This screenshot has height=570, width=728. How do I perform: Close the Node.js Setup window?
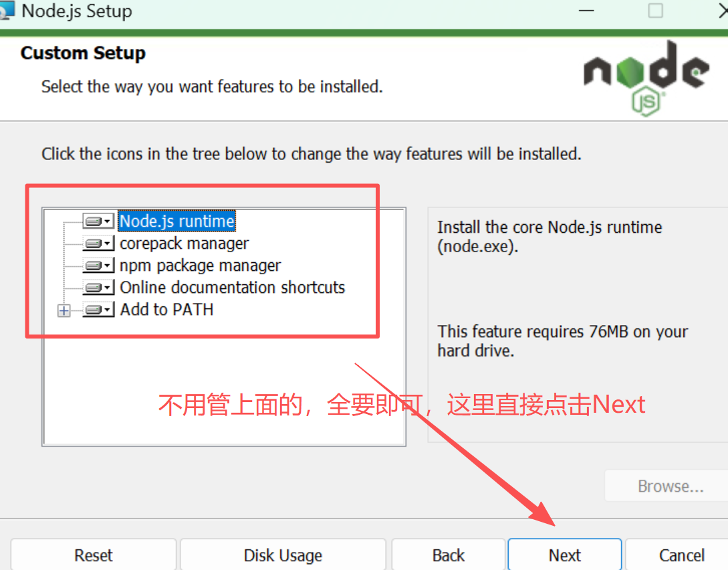[x=723, y=11]
